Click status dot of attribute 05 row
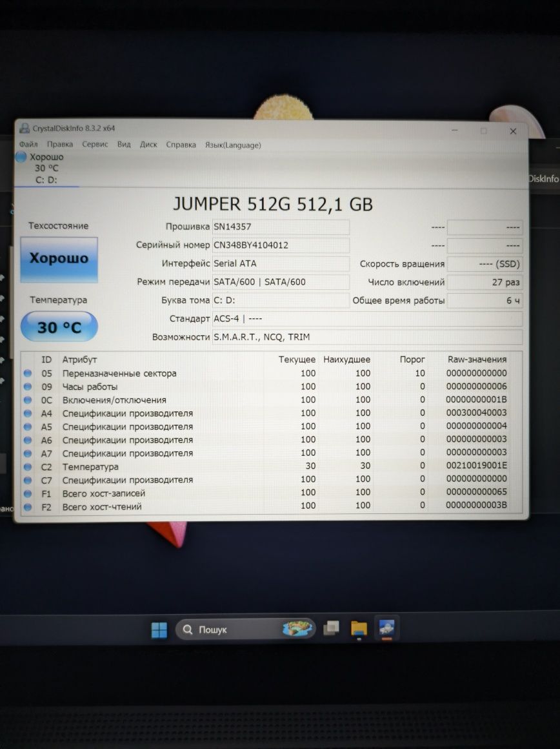The width and height of the screenshot is (560, 749). coord(28,373)
